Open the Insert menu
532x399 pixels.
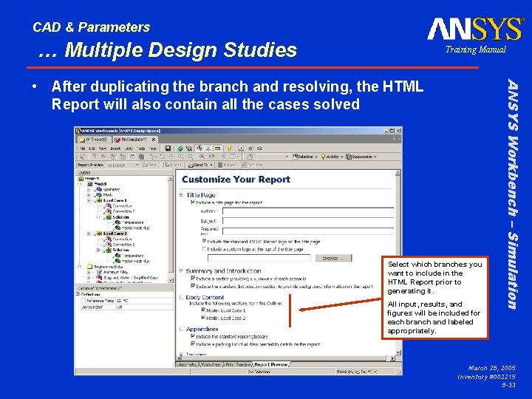tap(115, 149)
